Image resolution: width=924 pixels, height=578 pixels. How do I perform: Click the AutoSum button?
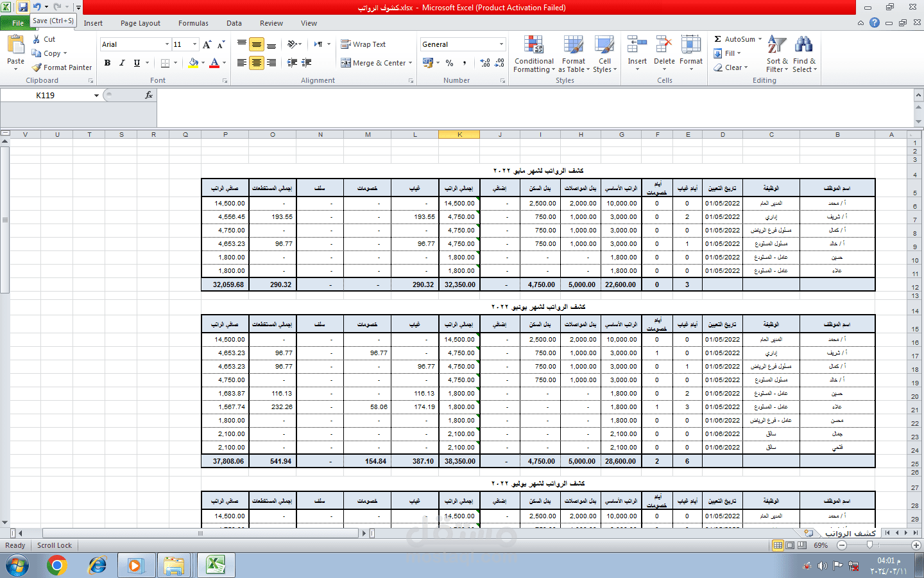click(x=735, y=39)
